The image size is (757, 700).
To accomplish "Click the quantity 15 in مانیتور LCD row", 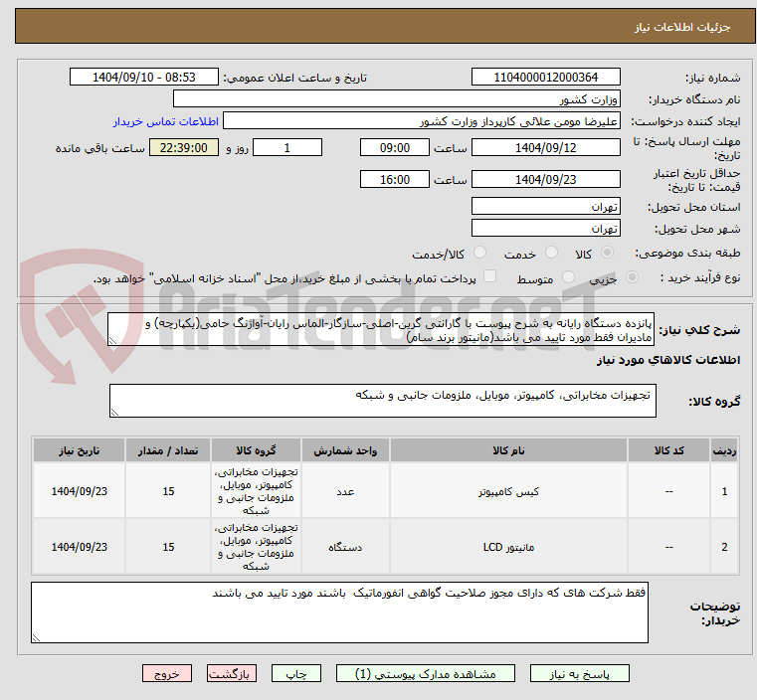I will (x=168, y=547).
